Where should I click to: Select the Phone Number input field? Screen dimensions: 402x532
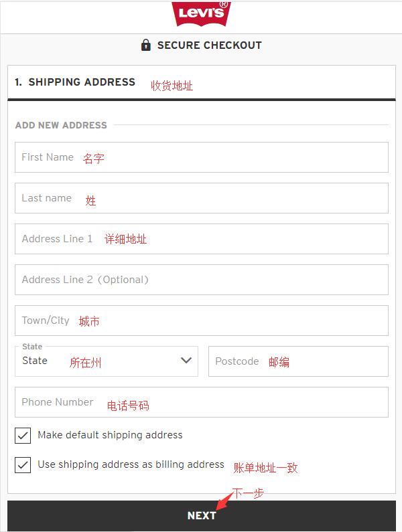pos(202,402)
